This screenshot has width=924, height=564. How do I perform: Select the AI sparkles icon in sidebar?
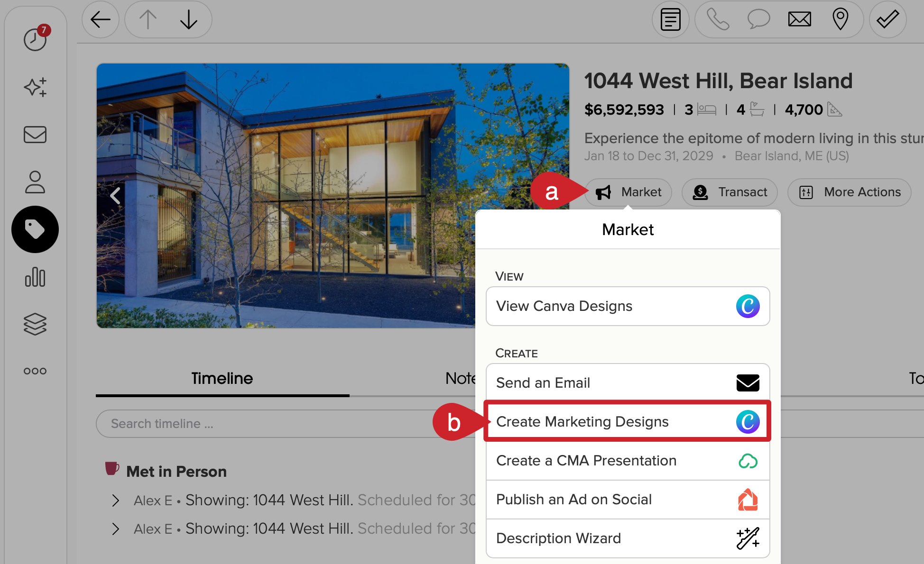[35, 87]
